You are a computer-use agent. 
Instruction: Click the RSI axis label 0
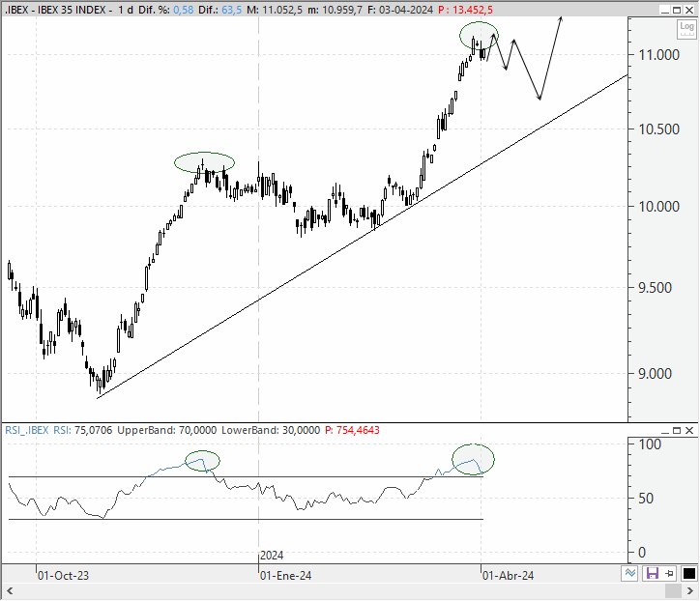click(642, 553)
